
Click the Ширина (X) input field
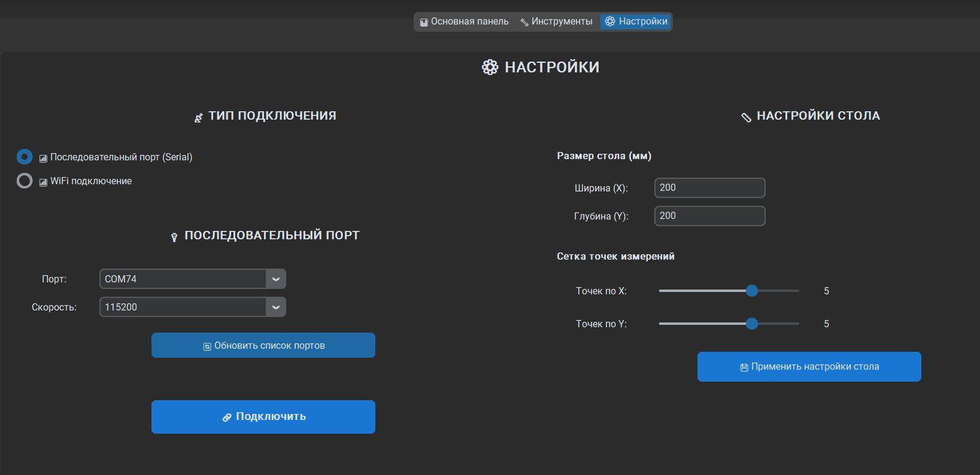(x=710, y=188)
